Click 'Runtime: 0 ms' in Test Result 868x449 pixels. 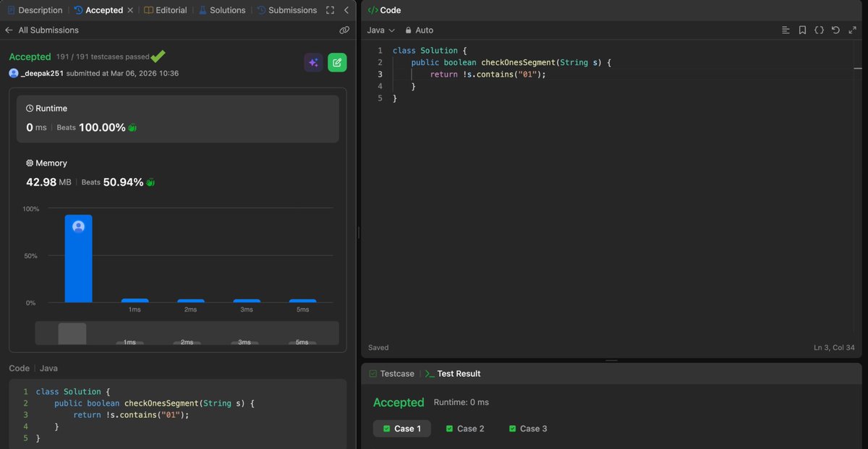tap(461, 402)
